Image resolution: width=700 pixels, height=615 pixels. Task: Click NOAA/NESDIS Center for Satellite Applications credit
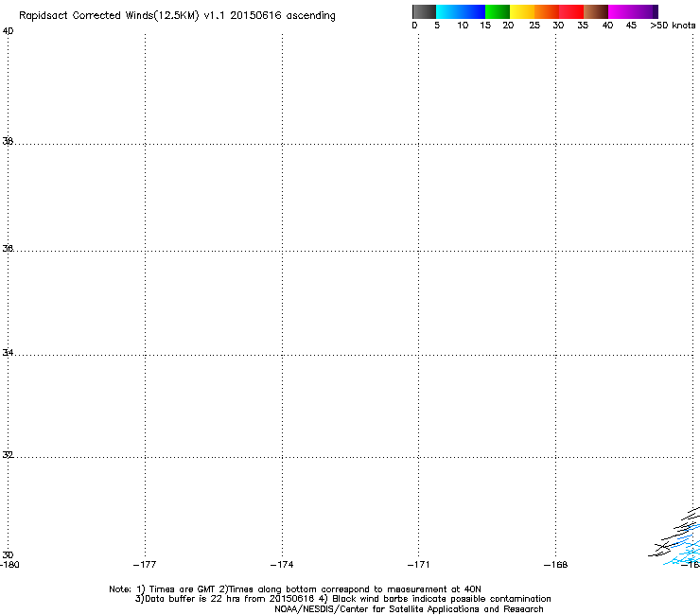point(409,609)
